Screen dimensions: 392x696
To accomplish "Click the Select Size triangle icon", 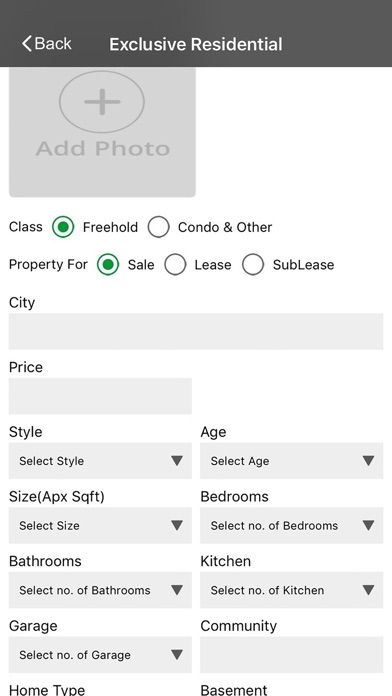I will coord(177,526).
